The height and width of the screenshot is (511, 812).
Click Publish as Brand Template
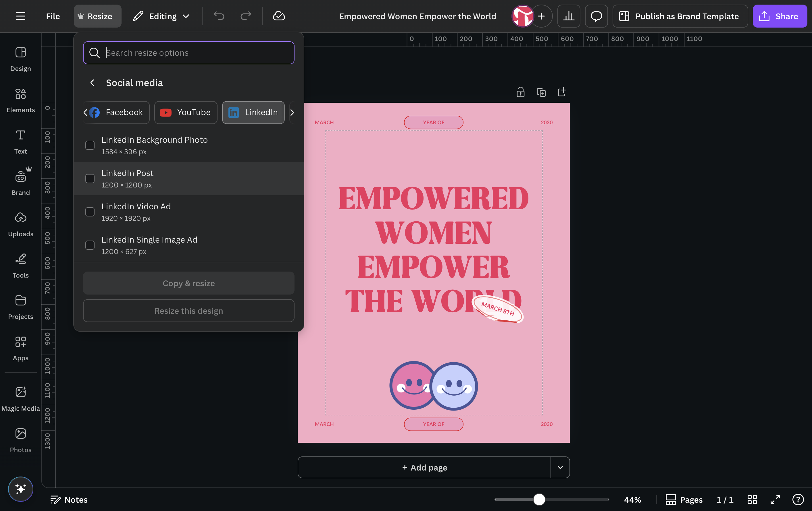(x=680, y=16)
